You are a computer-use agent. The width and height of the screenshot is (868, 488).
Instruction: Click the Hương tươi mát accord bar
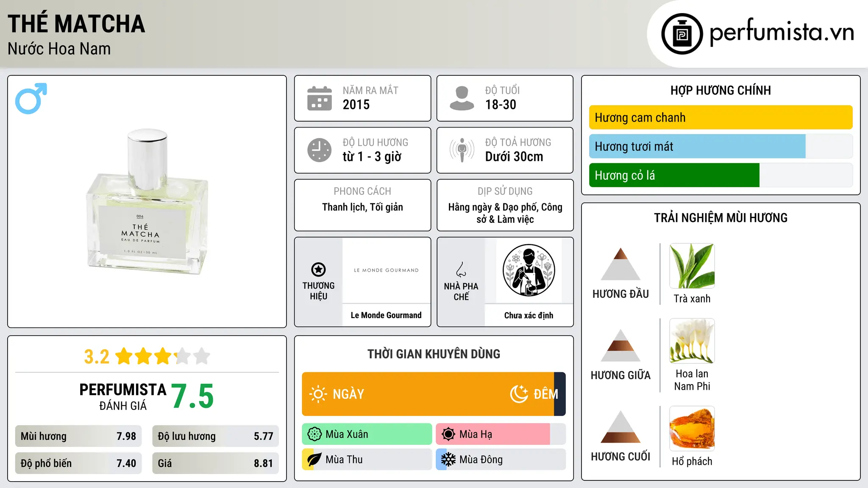721,146
